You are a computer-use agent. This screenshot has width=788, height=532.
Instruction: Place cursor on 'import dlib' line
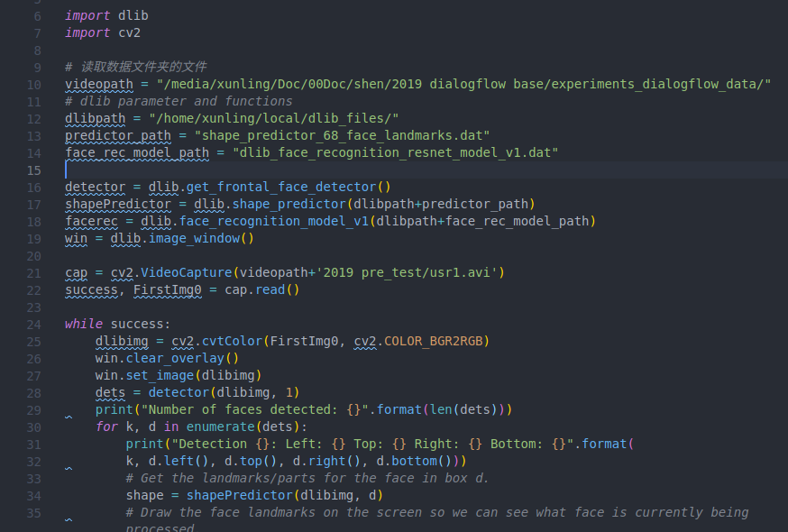106,15
